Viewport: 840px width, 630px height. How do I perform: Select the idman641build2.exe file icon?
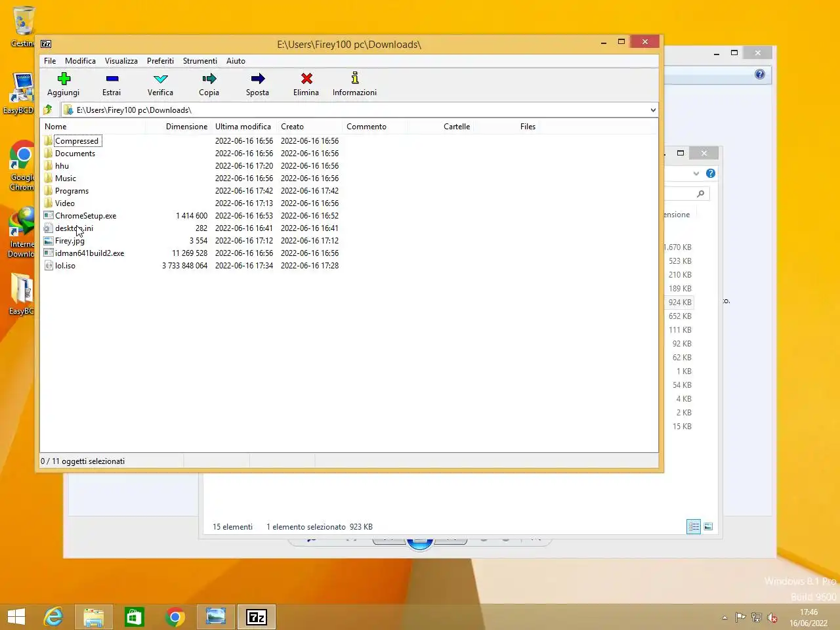click(x=49, y=253)
